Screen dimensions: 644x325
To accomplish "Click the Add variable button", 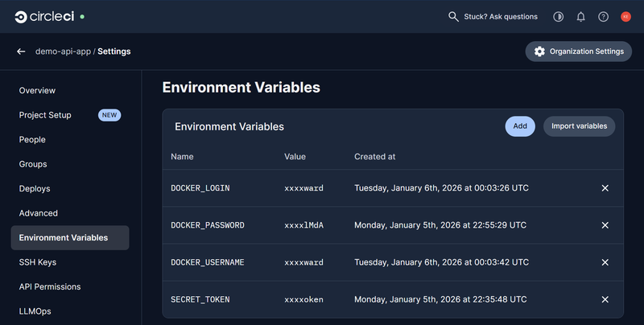I will 520,126.
